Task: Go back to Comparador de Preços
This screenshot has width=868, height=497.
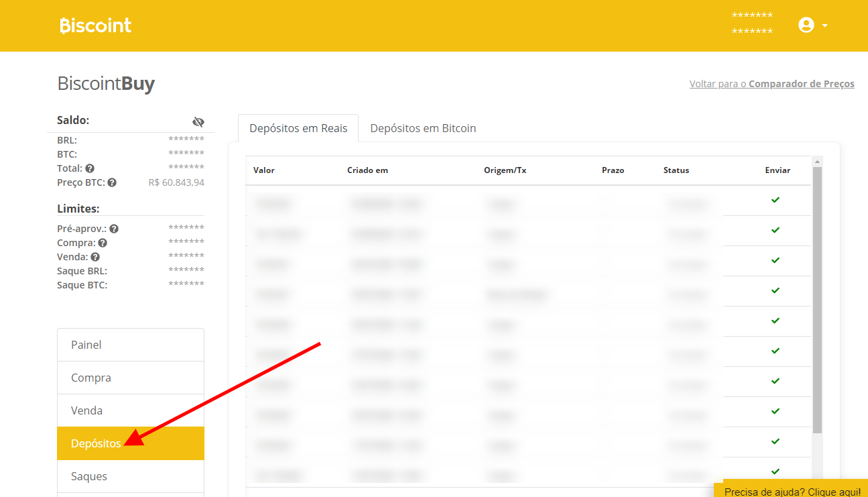Action: pyautogui.click(x=772, y=84)
